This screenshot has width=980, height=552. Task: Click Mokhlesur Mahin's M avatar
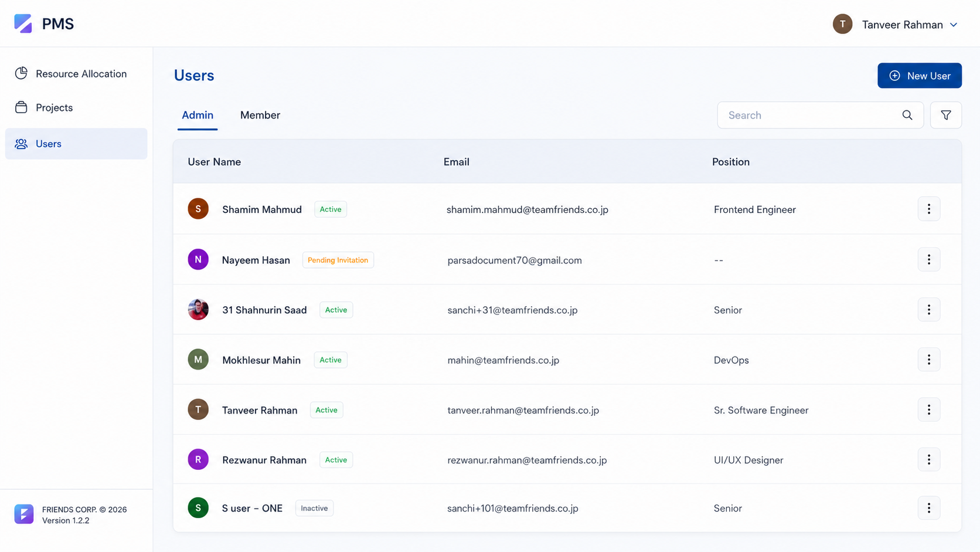(198, 360)
